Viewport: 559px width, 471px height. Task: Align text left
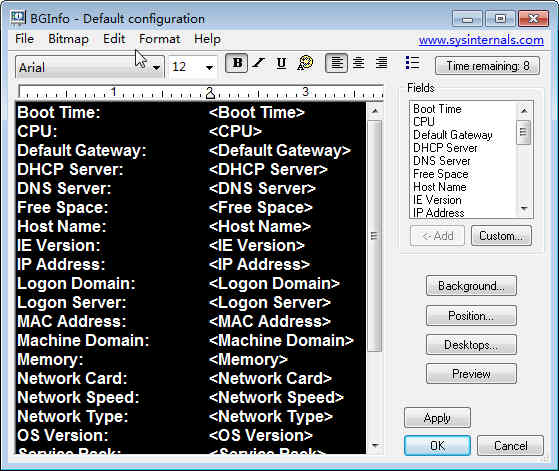[x=337, y=63]
